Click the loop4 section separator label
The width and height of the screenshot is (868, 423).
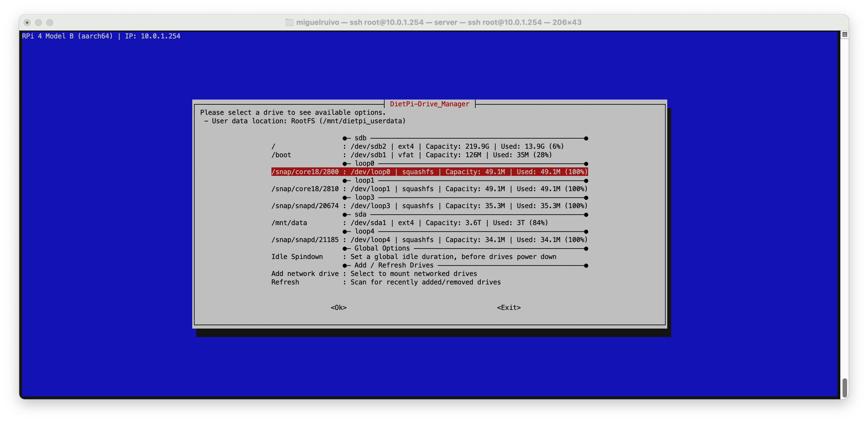(364, 231)
